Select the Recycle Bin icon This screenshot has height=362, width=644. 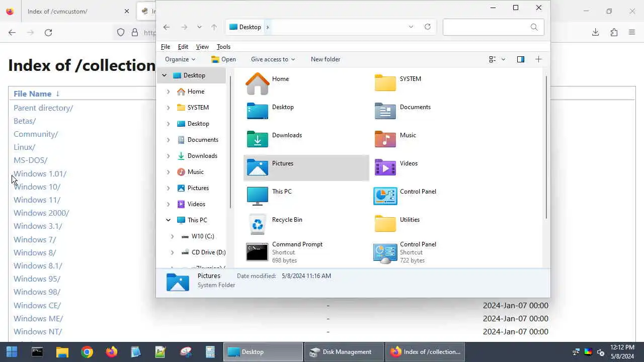pyautogui.click(x=257, y=224)
